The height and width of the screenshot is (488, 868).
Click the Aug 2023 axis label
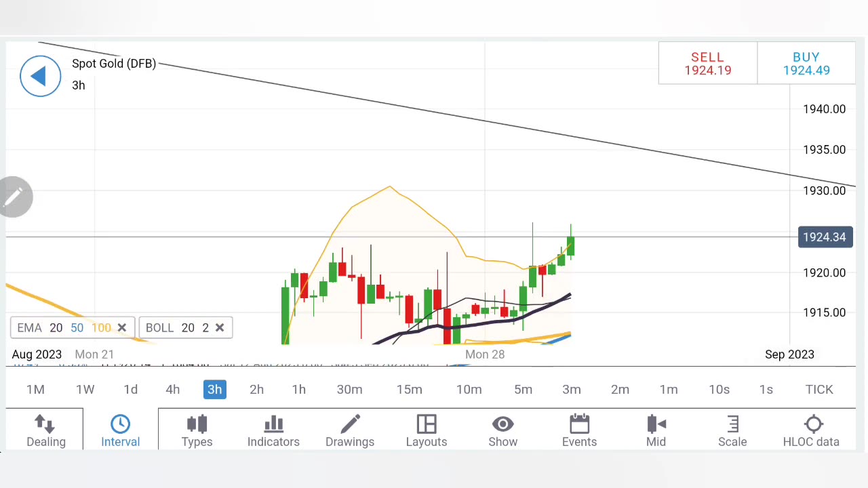(37, 354)
